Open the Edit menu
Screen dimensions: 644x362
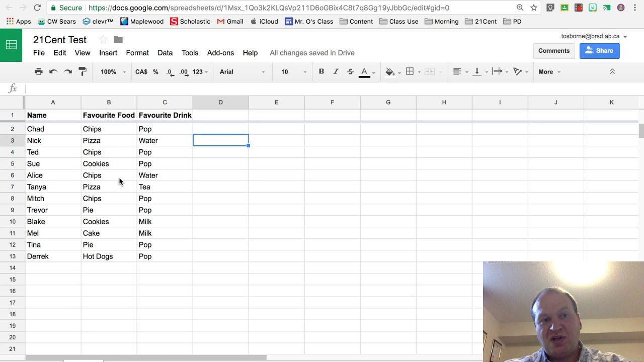(x=60, y=53)
